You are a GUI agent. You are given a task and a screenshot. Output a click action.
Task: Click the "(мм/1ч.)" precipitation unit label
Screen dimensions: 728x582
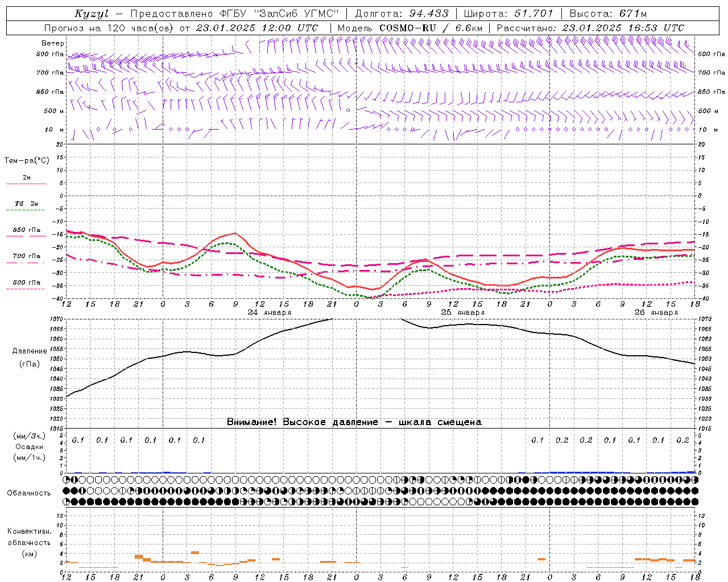30,458
